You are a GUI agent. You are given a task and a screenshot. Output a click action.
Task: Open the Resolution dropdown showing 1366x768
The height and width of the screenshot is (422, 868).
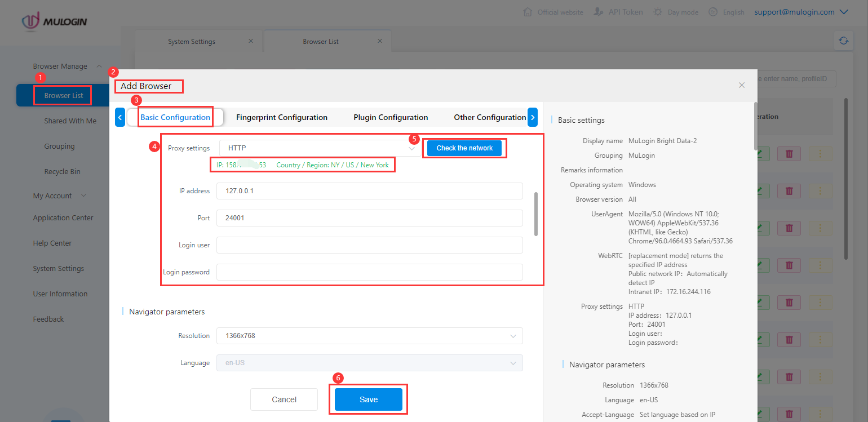[513, 335]
